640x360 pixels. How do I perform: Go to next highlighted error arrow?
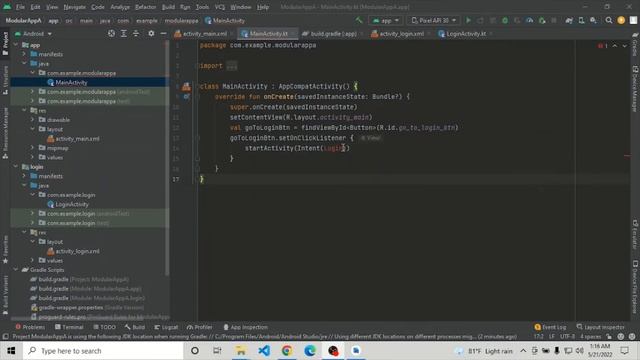coord(624,46)
